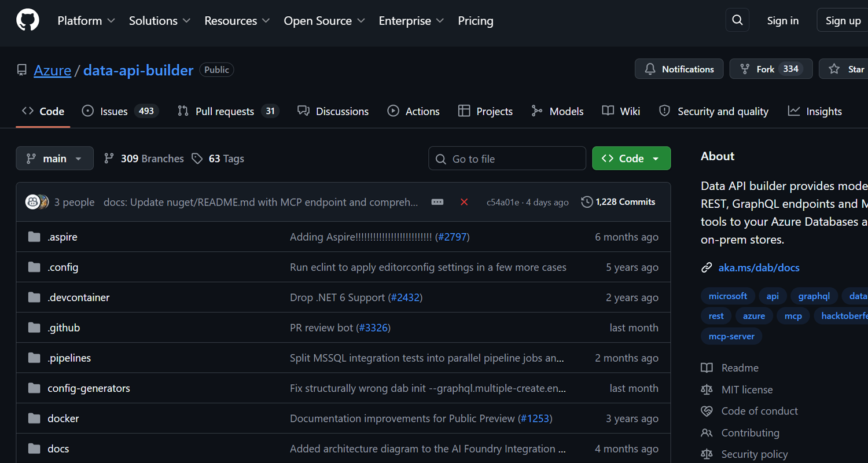Image resolution: width=868 pixels, height=463 pixels.
Task: Click the people icon beside Contributing
Action: click(707, 433)
